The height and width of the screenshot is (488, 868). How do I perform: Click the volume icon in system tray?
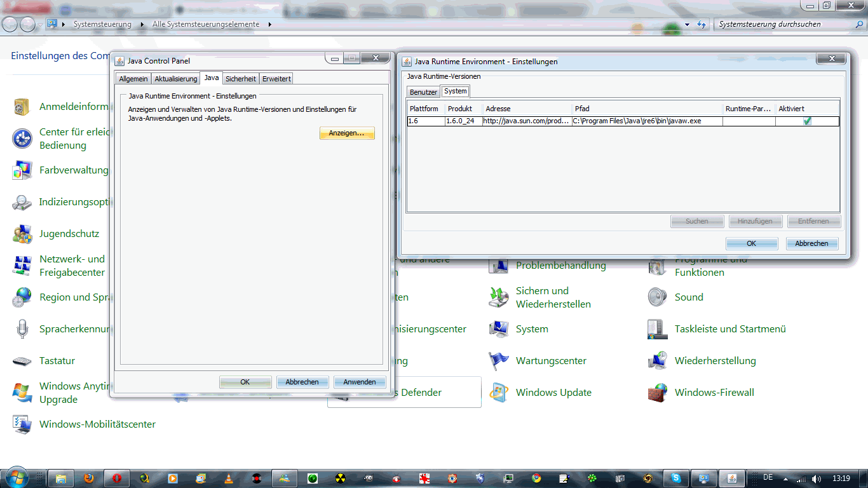point(816,478)
